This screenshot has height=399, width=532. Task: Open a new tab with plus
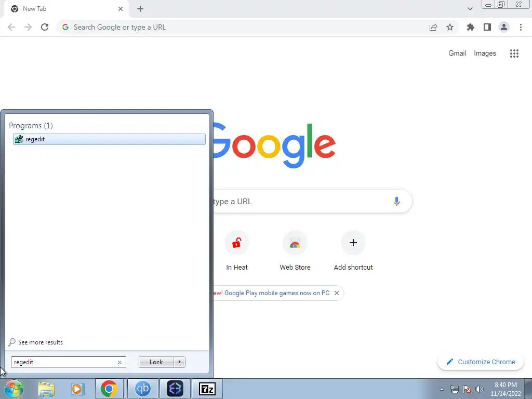[140, 9]
